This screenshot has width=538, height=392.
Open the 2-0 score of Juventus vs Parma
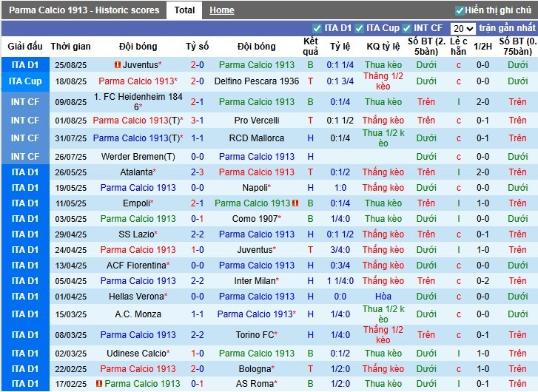[198, 65]
